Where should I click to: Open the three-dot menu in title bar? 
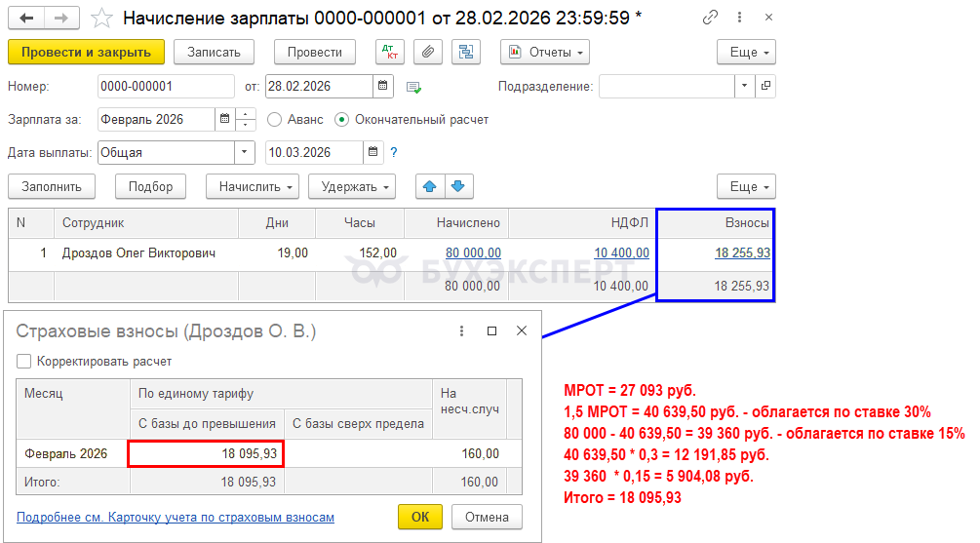click(739, 18)
